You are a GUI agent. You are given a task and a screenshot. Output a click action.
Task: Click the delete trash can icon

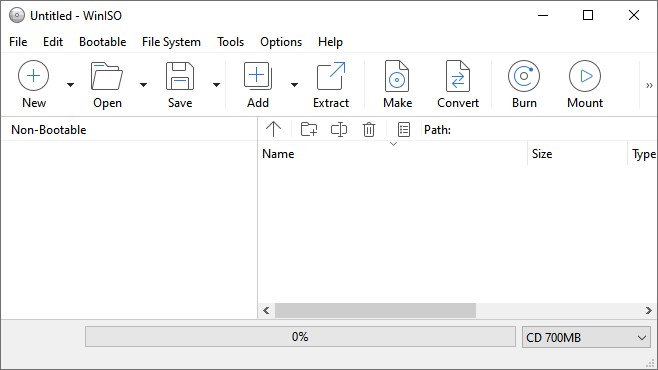point(369,129)
